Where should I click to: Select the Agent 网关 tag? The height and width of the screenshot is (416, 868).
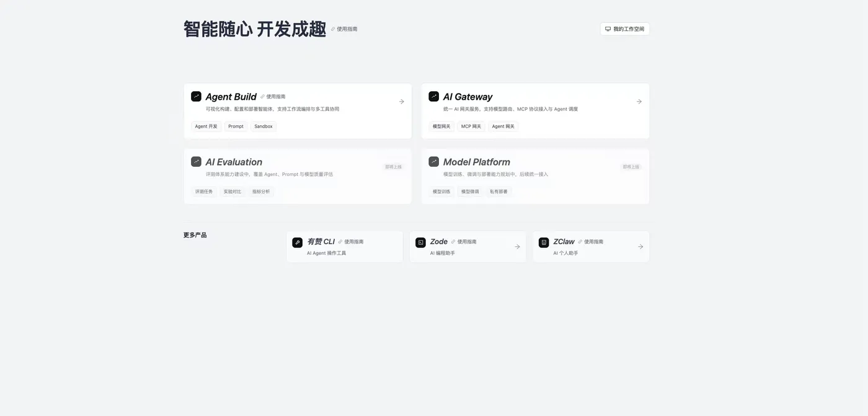point(503,126)
